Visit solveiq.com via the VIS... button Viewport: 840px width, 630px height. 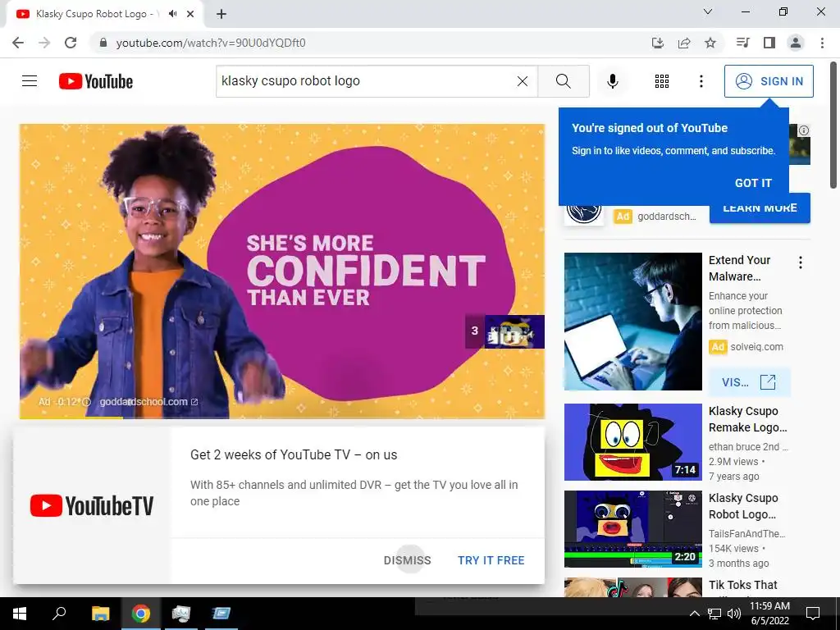coord(749,382)
